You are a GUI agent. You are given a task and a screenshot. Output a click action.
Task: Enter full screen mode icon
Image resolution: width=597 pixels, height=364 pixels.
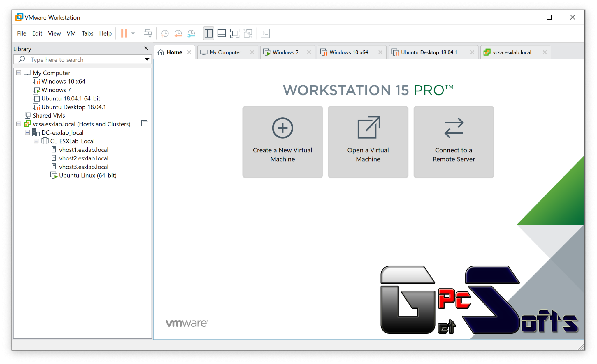tap(235, 33)
